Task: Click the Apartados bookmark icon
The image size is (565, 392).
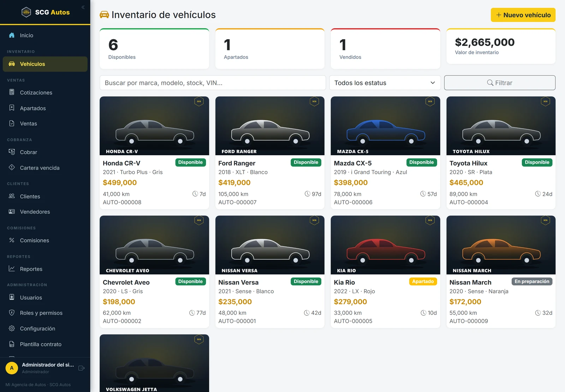Action: 12,108
